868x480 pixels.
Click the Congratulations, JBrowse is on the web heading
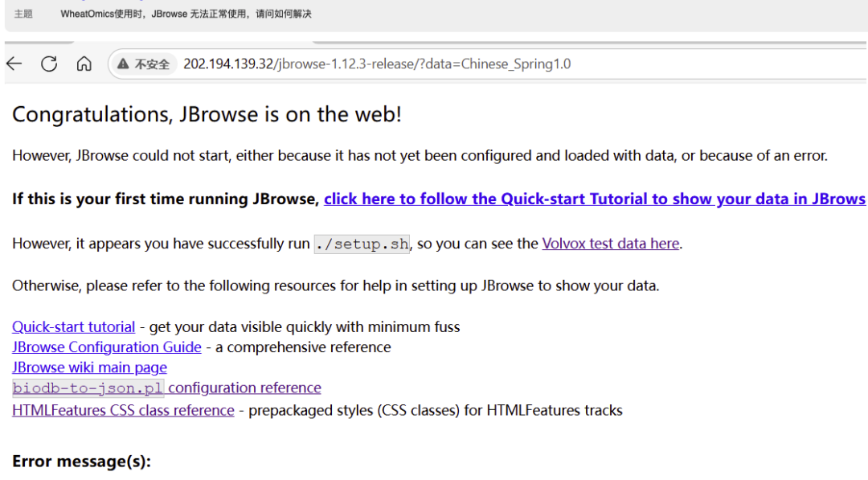tap(207, 115)
